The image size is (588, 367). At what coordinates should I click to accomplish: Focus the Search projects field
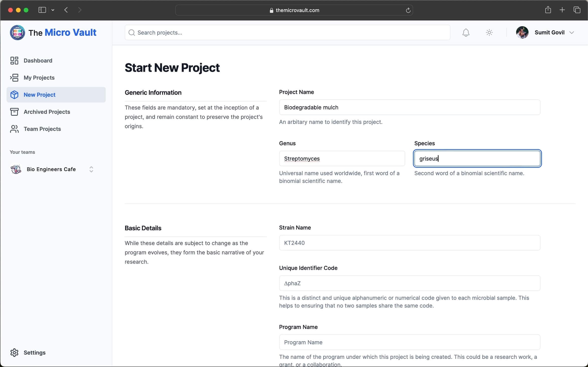coord(287,33)
